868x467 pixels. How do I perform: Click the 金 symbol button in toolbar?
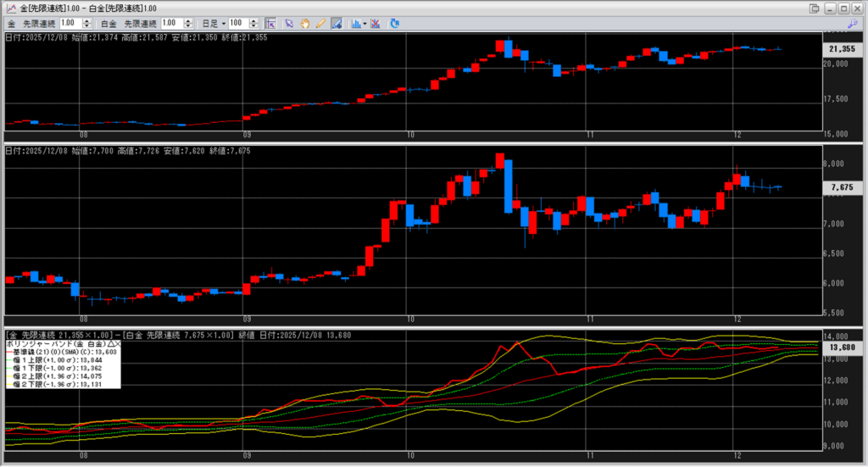point(12,23)
